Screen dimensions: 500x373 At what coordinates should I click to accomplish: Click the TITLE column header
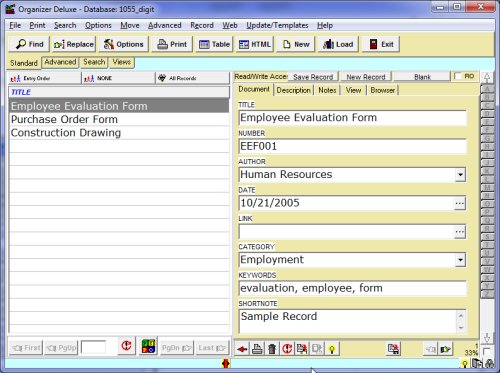tap(119, 92)
